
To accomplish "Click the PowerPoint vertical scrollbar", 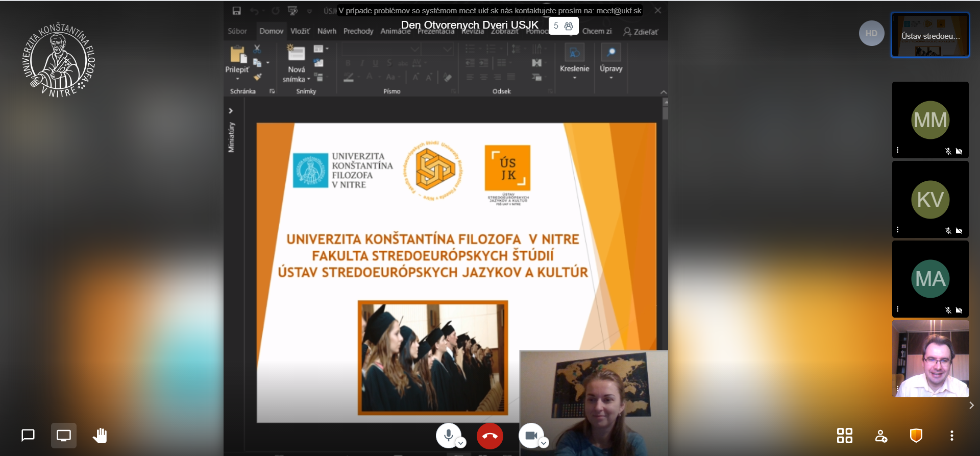I will [x=665, y=112].
